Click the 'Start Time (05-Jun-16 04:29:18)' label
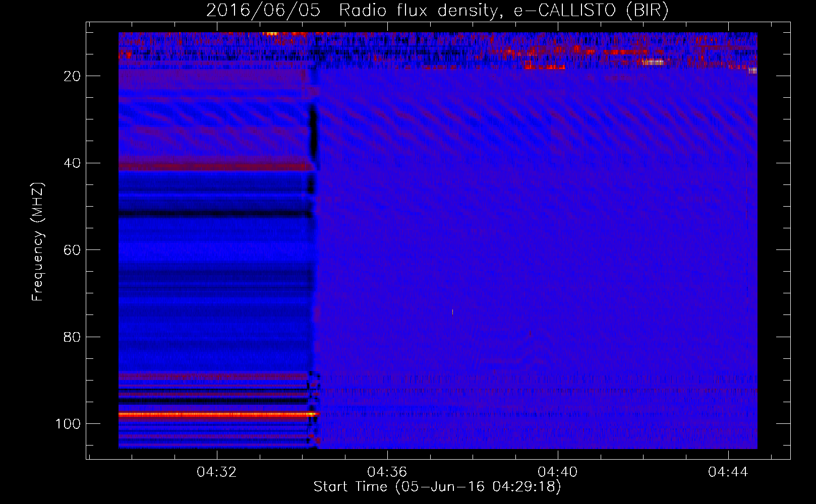Viewport: 816px width, 504px height. click(x=437, y=487)
